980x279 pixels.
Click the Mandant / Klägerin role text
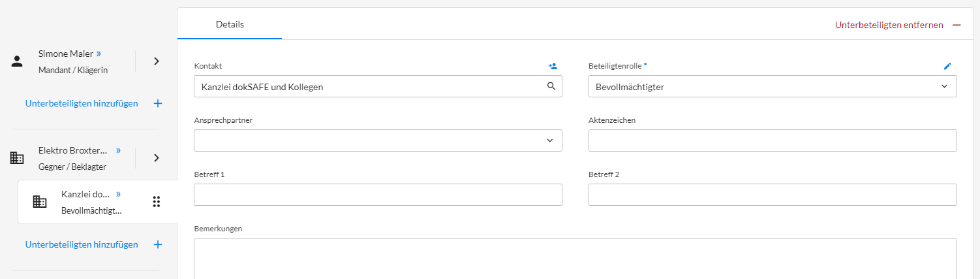(x=73, y=70)
